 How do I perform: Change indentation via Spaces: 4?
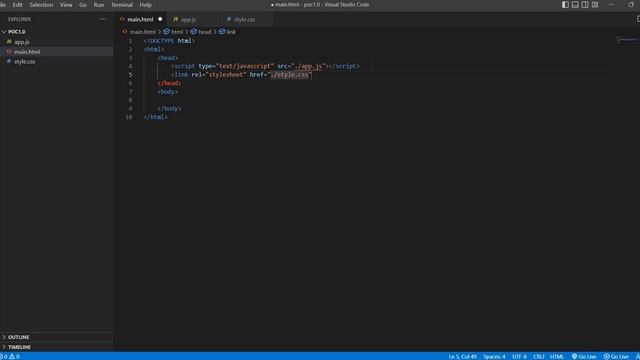pos(494,356)
